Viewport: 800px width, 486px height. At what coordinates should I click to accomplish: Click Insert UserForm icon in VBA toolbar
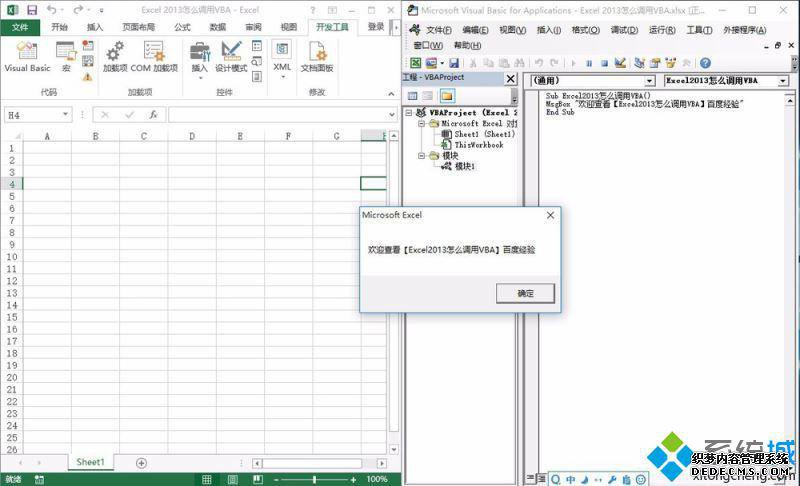click(x=431, y=63)
